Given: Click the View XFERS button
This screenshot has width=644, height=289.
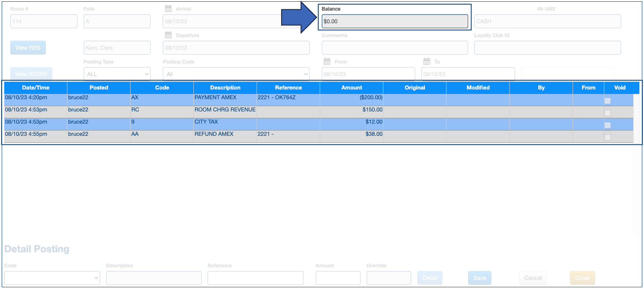Looking at the screenshot, I should [x=30, y=74].
